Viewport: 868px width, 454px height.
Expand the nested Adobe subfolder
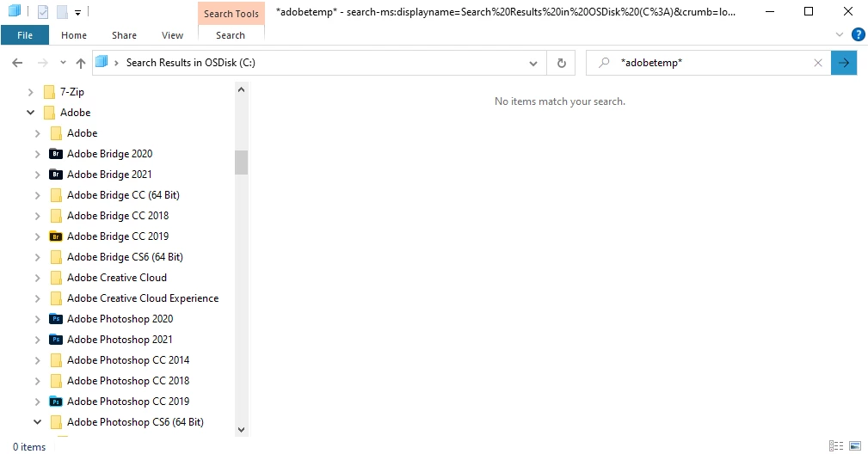pos(37,133)
